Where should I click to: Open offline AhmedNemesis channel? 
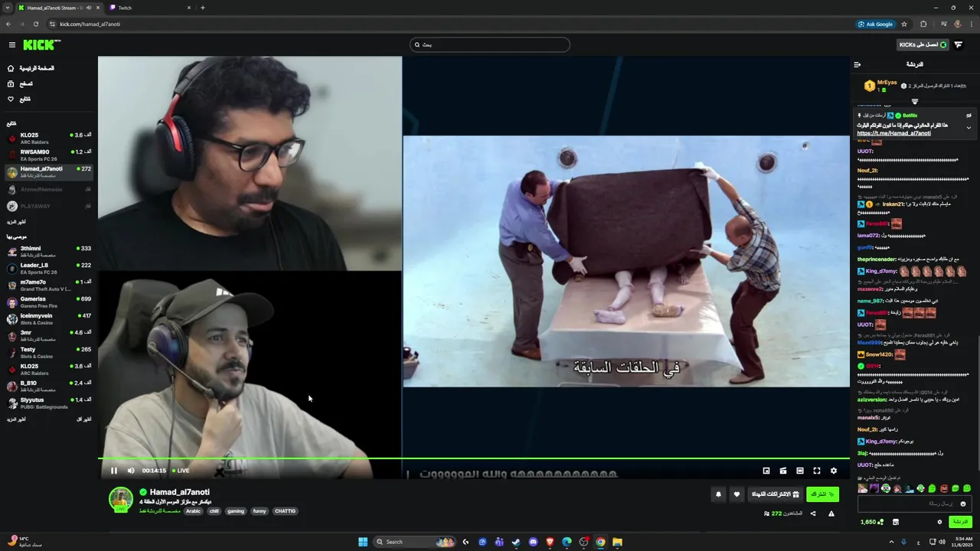tap(49, 189)
